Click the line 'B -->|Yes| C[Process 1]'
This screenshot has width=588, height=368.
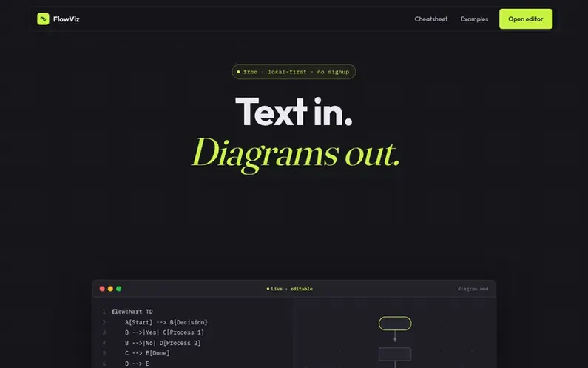click(164, 332)
